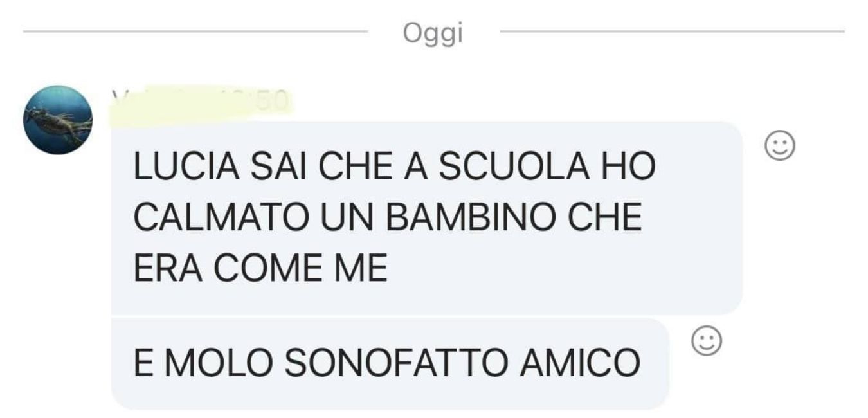The image size is (868, 418).
Task: Add emoji reaction to the LUCIA message
Action: [x=779, y=147]
